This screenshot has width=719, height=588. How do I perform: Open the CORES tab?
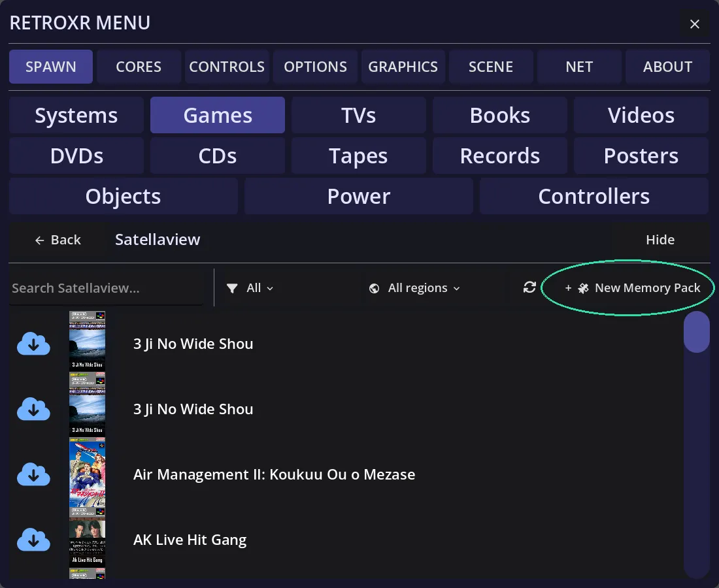139,67
